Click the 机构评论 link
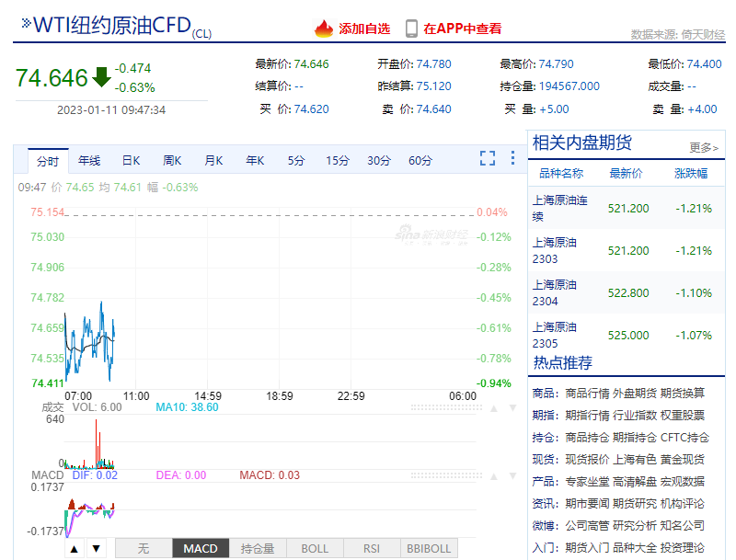 (683, 504)
